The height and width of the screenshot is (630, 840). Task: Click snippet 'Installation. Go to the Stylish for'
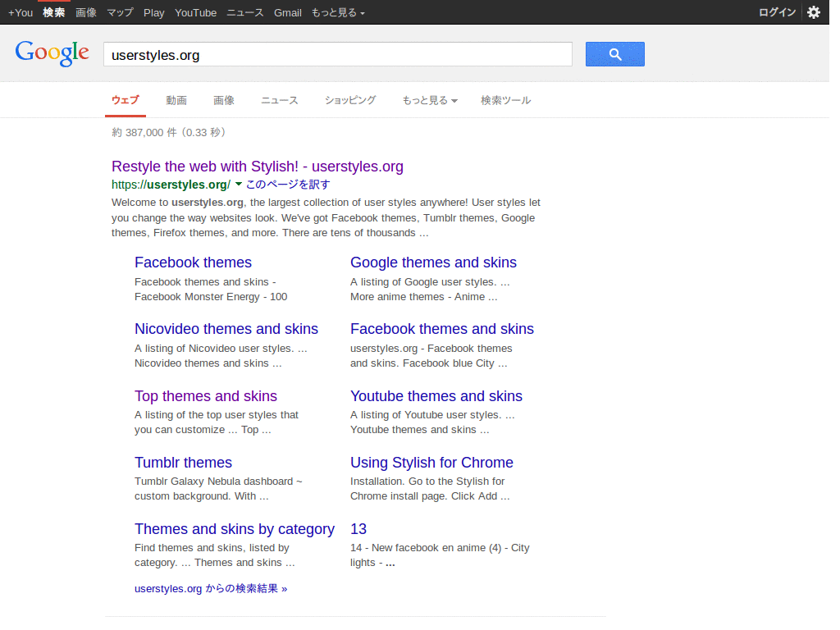pos(427,481)
